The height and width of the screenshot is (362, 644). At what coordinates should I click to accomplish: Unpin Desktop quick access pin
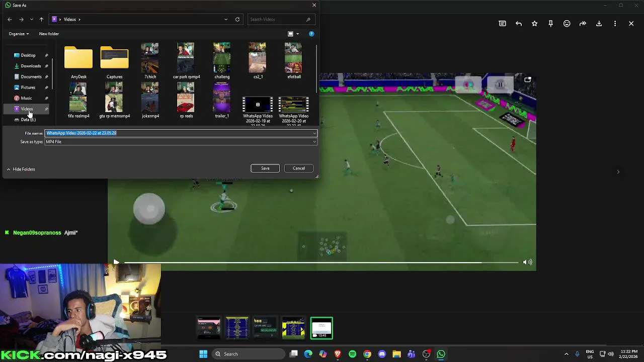point(47,55)
